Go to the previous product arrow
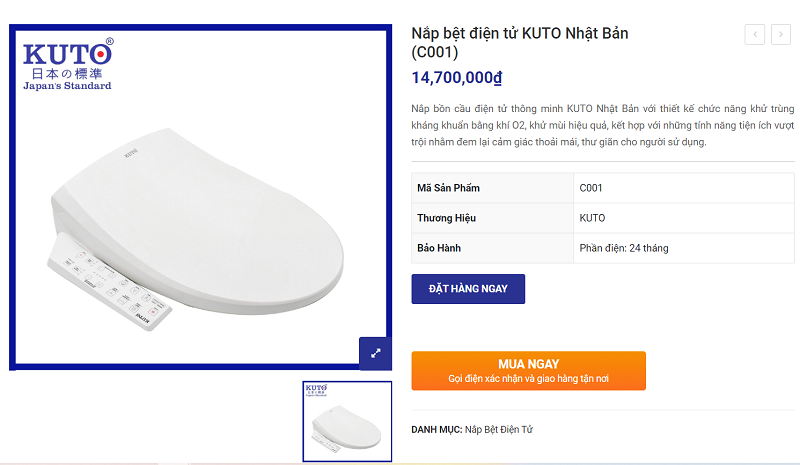 click(754, 35)
